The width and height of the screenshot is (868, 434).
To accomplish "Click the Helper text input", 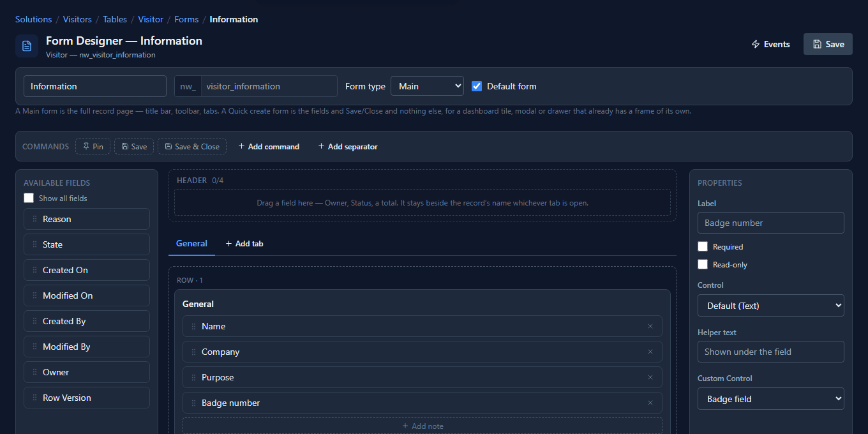I will 771,352.
